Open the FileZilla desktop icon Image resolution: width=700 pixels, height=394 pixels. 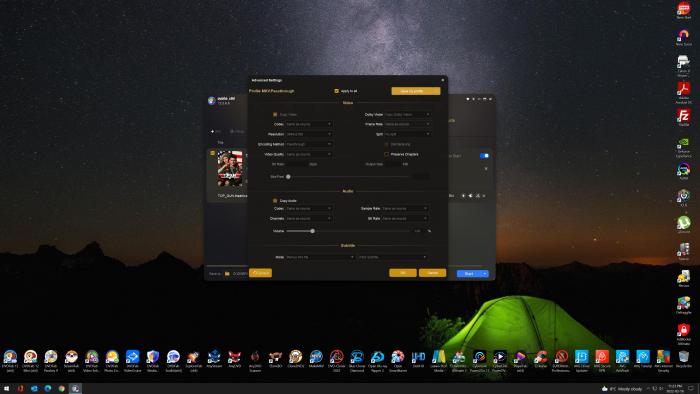click(683, 116)
